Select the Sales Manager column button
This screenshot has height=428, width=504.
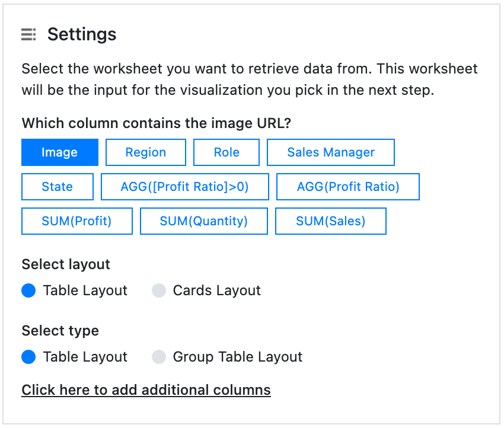point(331,152)
